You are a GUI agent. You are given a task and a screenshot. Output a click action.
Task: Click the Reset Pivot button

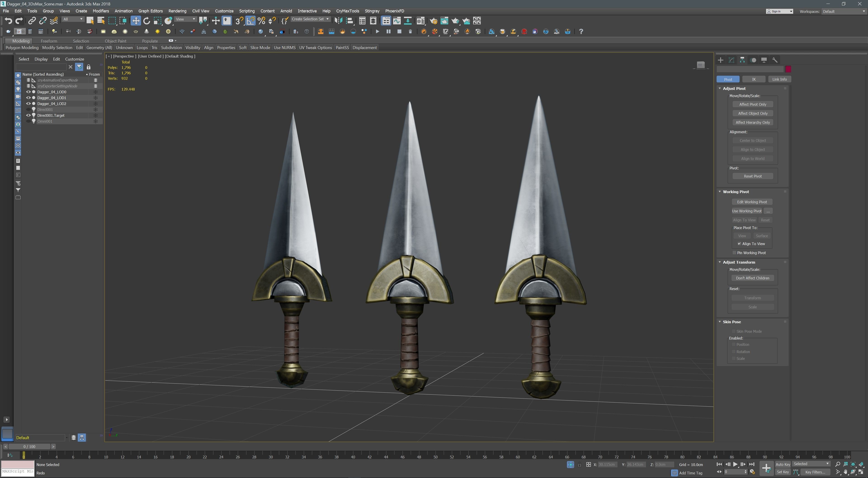753,176
